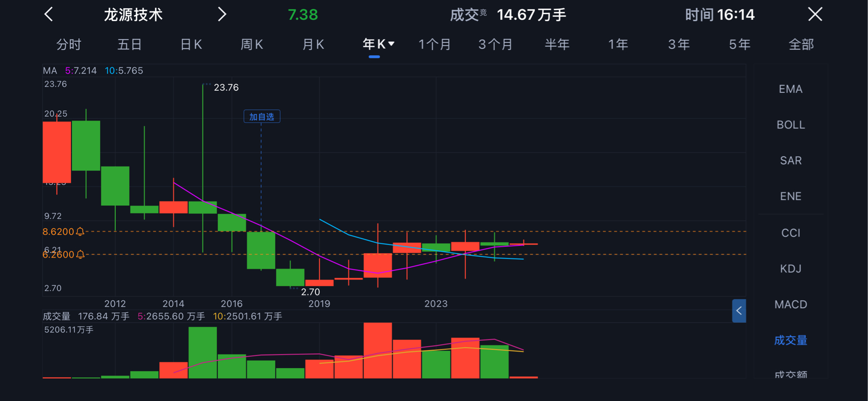
Task: Select the EMA indicator
Action: [x=790, y=89]
